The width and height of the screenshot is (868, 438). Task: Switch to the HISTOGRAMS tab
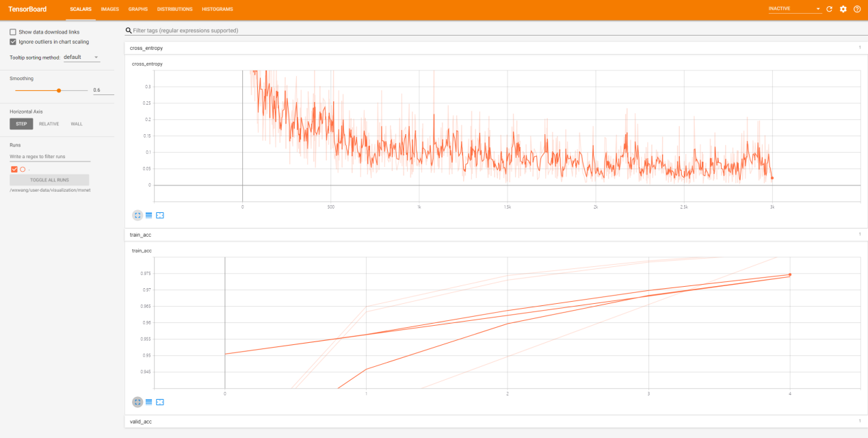(217, 9)
